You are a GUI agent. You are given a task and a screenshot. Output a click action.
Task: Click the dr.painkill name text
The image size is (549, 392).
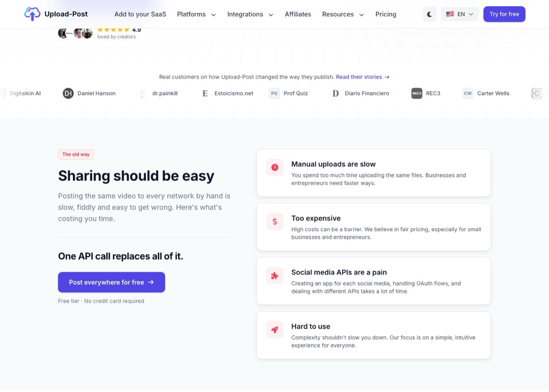pyautogui.click(x=165, y=93)
